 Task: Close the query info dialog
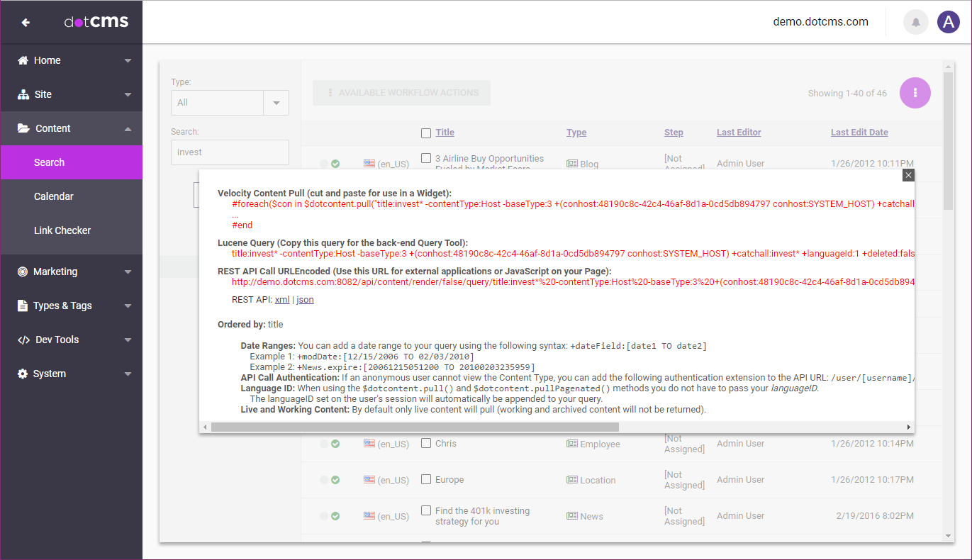pos(908,175)
